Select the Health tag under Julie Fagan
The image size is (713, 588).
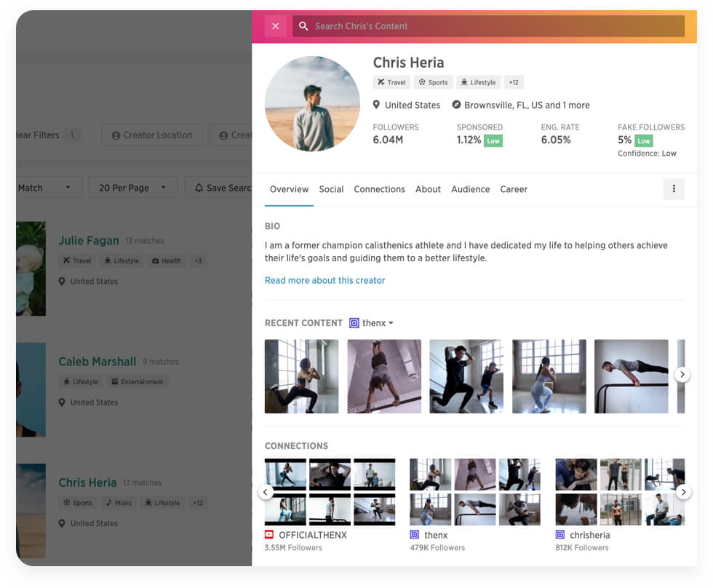tap(166, 261)
